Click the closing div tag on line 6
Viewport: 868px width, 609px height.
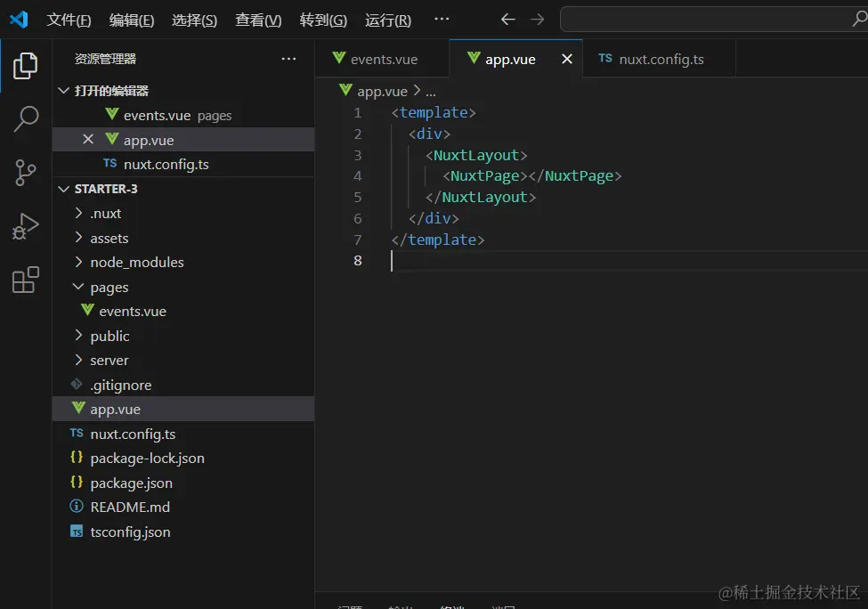[434, 219]
